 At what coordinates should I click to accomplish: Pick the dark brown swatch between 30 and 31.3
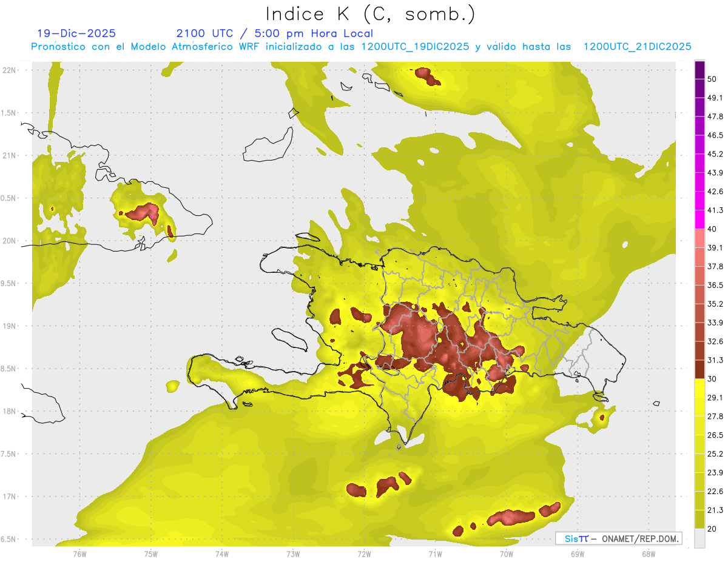(x=699, y=370)
